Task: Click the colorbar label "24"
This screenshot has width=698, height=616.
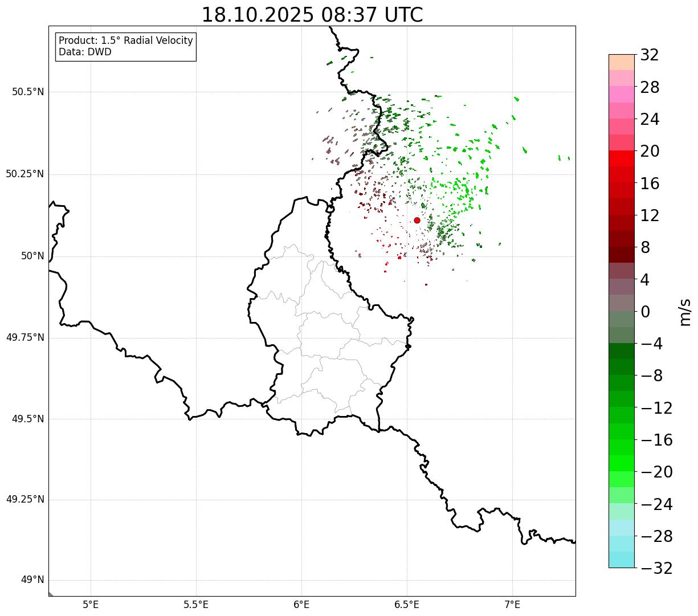Action: pos(650,119)
